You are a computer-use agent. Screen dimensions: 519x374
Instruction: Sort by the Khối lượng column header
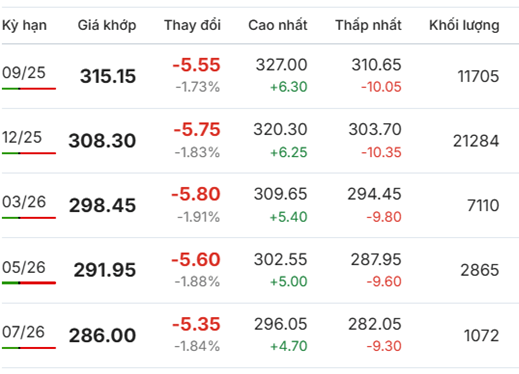point(464,26)
